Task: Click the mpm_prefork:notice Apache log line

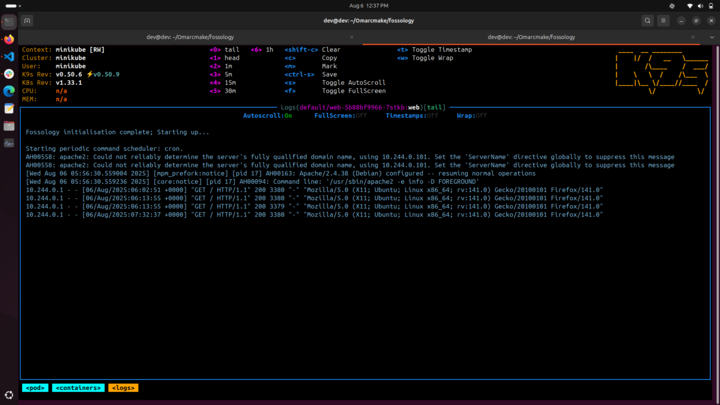Action: pos(281,174)
